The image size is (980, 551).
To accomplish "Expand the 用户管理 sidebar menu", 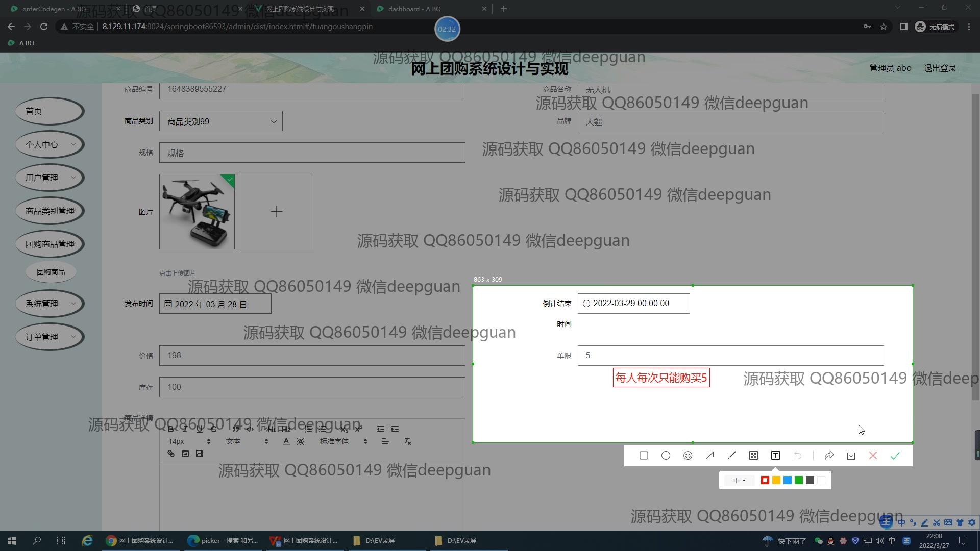I will pos(50,178).
